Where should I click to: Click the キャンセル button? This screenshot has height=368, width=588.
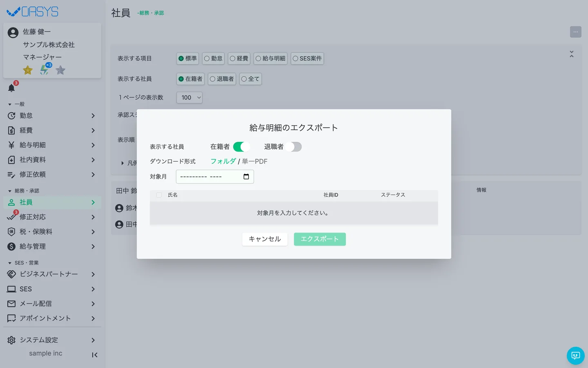(x=265, y=239)
